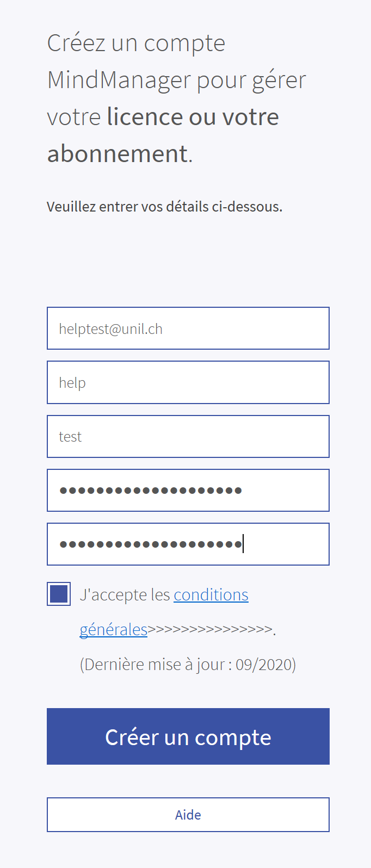
Task: Uncheck the J'accepte les conditions checkbox
Action: [x=59, y=594]
